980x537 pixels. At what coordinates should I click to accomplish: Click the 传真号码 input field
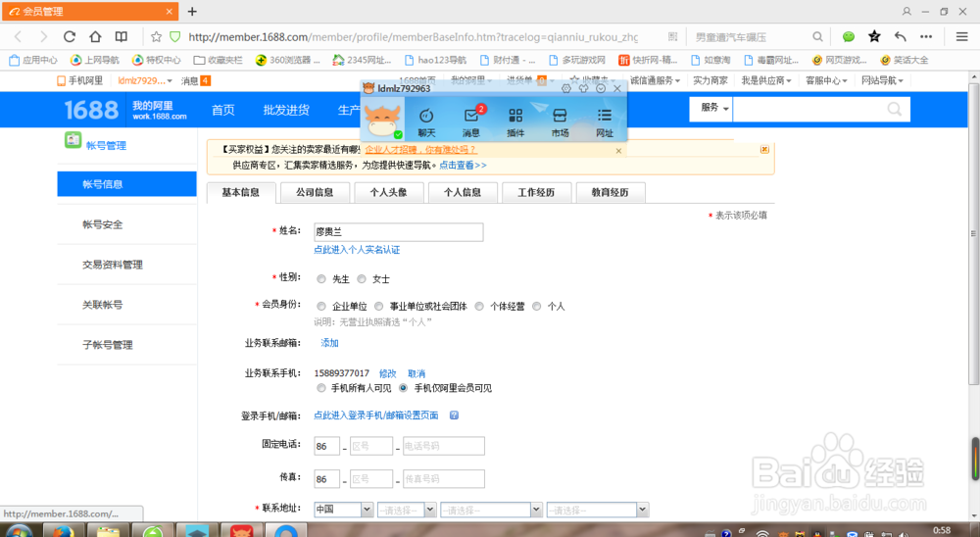pos(444,479)
